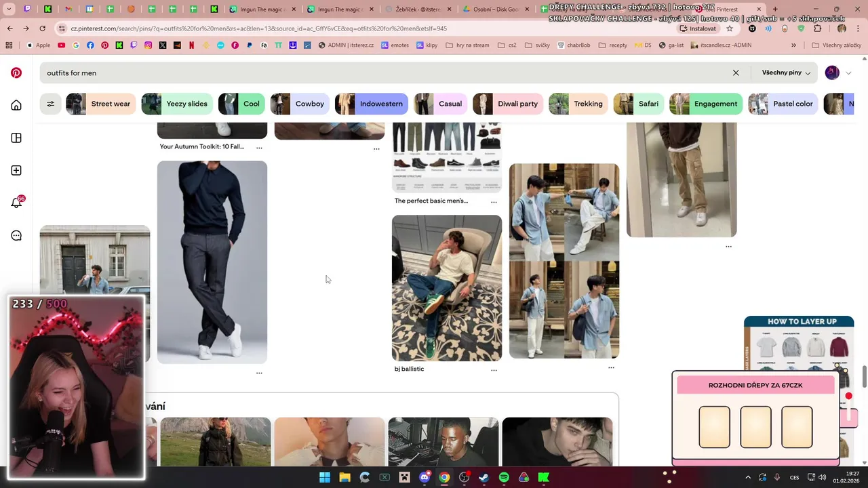The width and height of the screenshot is (868, 488).
Task: Create a new pin with plus icon
Action: (x=16, y=170)
